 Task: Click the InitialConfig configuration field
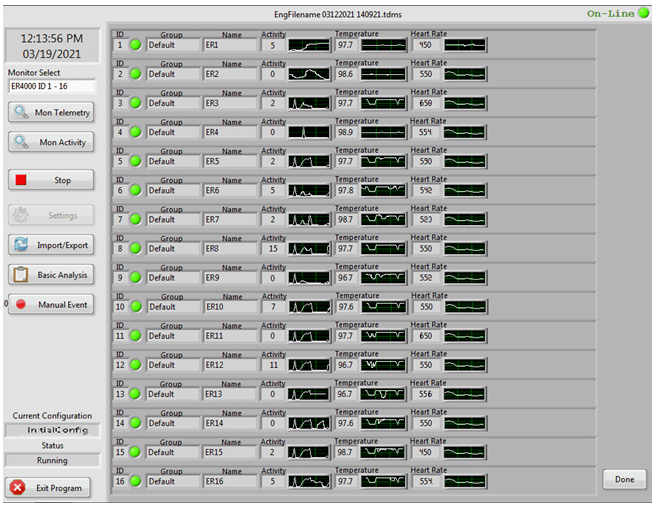click(x=52, y=430)
